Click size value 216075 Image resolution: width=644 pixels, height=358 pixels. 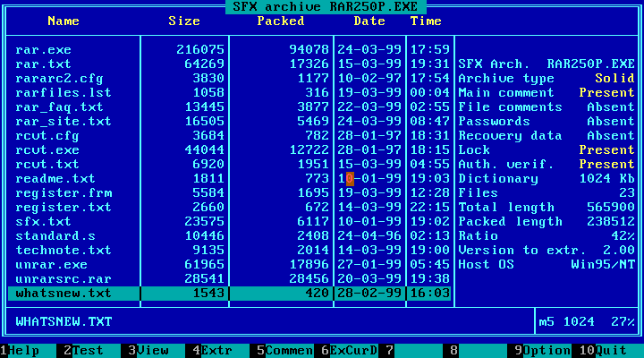[x=200, y=50]
